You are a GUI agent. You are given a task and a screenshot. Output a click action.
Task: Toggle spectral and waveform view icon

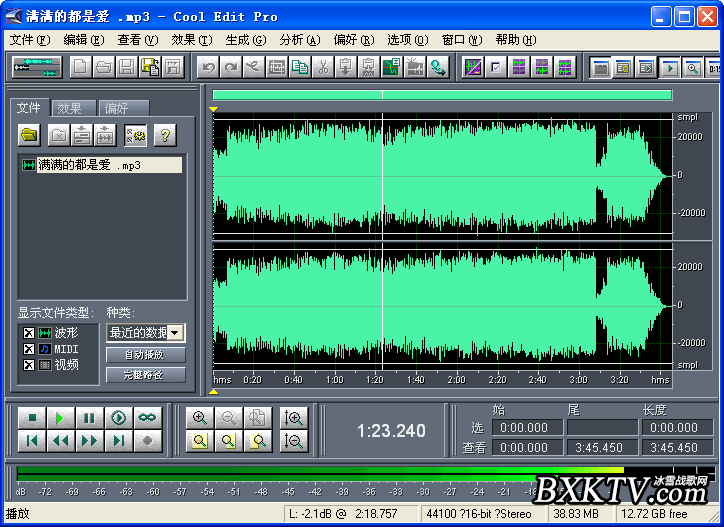point(473,67)
